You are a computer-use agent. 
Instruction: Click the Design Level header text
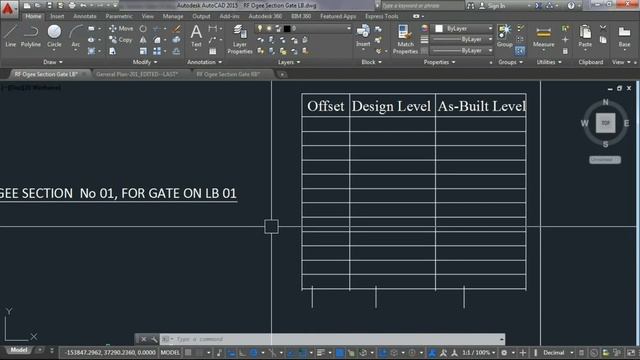(x=391, y=106)
